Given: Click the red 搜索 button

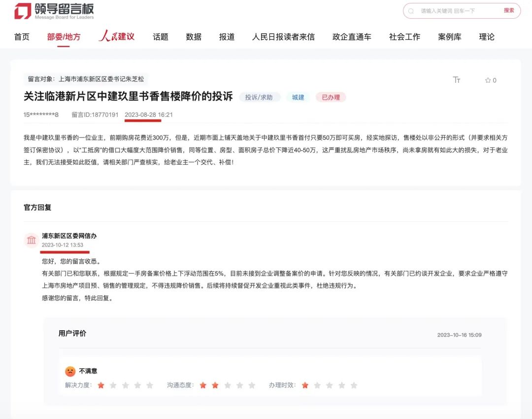Looking at the screenshot, I should 509,10.
